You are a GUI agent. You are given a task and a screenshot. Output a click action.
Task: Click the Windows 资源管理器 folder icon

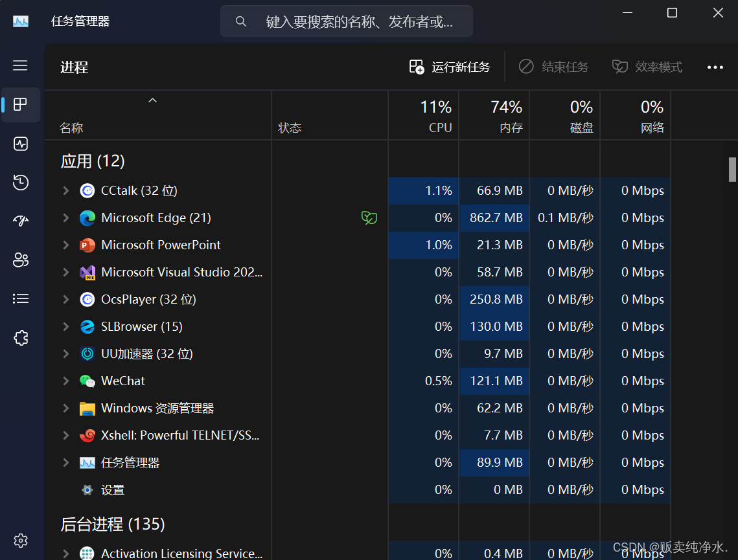click(87, 409)
